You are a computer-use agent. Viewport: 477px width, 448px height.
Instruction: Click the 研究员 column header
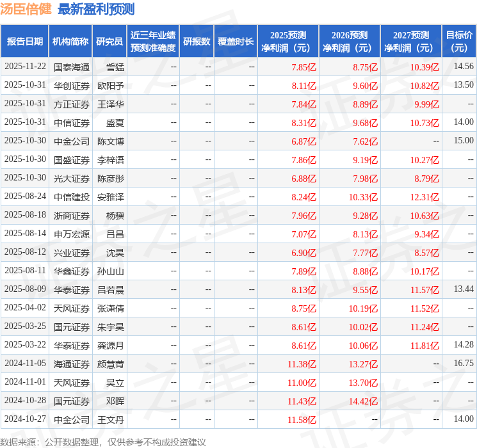[x=109, y=41]
